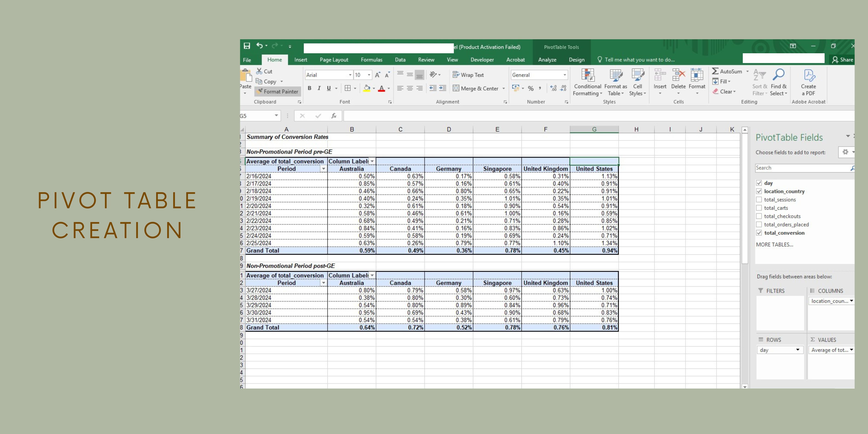
Task: Check the total_sessions field checkbox
Action: point(759,200)
